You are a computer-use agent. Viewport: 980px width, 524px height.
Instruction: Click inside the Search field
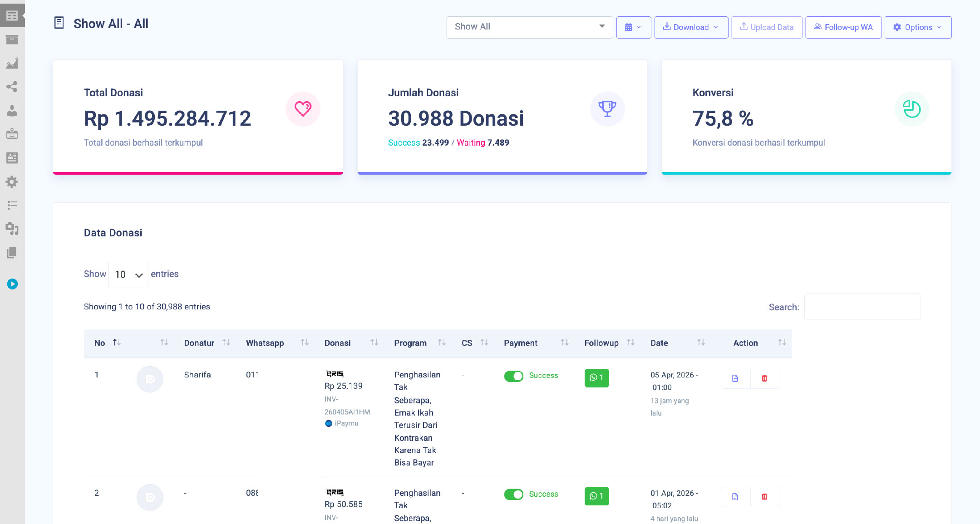click(x=862, y=307)
